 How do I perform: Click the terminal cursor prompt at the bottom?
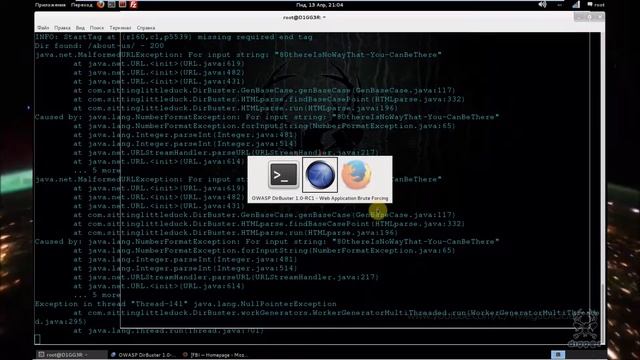(38, 339)
